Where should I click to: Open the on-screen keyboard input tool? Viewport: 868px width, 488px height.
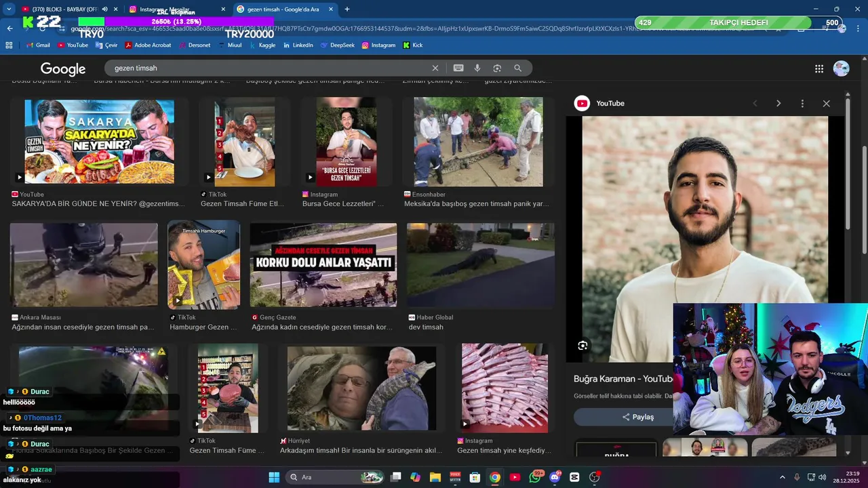[458, 68]
